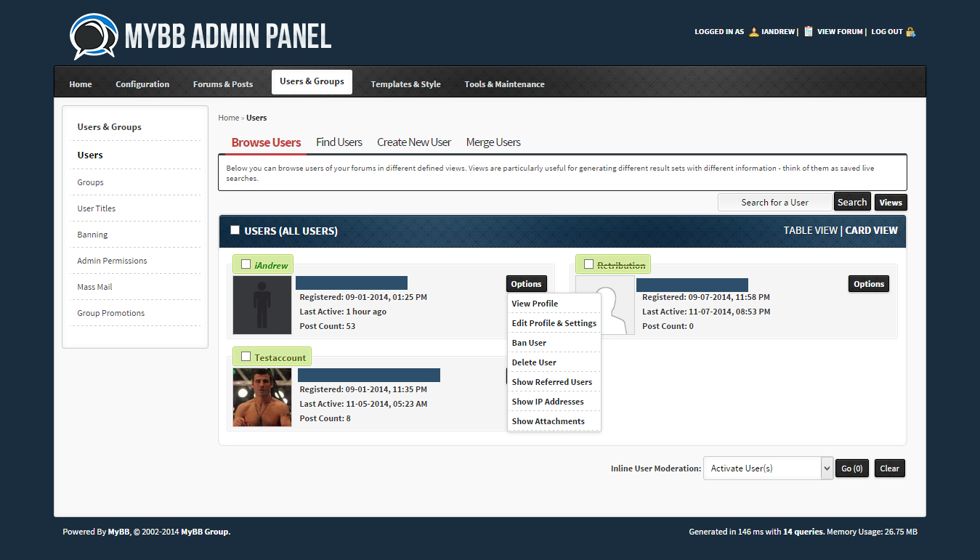
Task: Click the user icon beside IANDREW
Action: (x=754, y=32)
